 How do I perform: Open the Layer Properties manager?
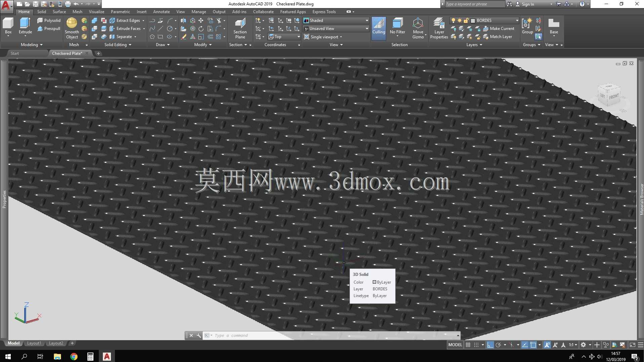(x=439, y=29)
